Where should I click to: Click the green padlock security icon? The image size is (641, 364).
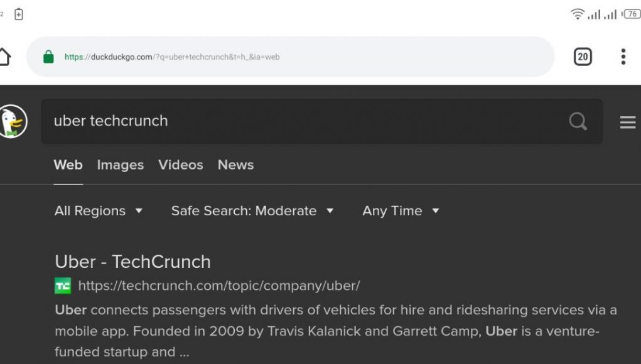[x=48, y=56]
